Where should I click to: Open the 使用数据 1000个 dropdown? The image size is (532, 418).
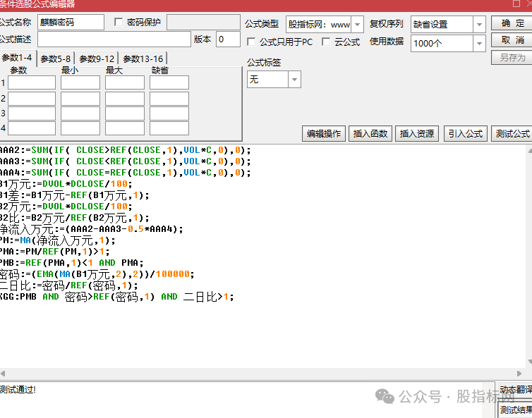479,44
